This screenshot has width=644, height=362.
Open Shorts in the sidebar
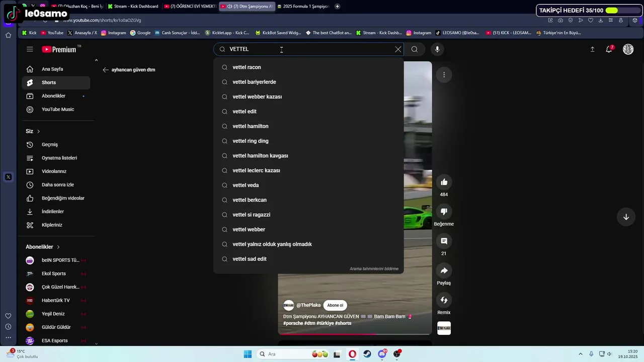tap(56, 82)
